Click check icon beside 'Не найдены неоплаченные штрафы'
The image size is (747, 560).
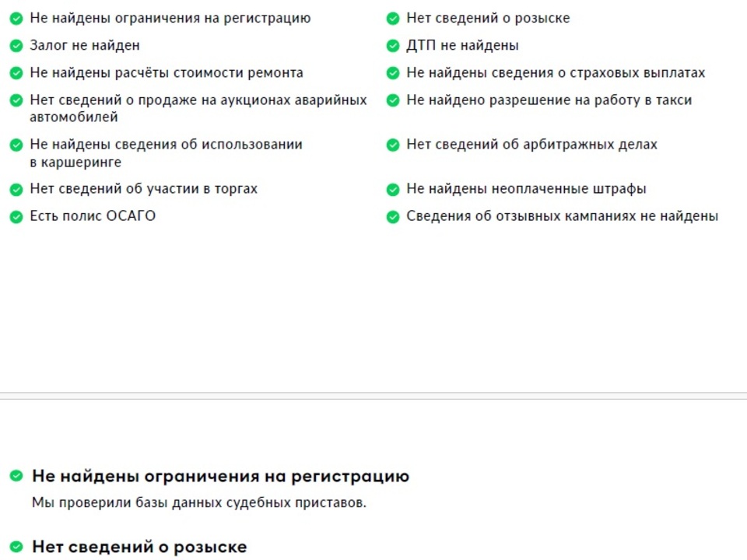[393, 190]
